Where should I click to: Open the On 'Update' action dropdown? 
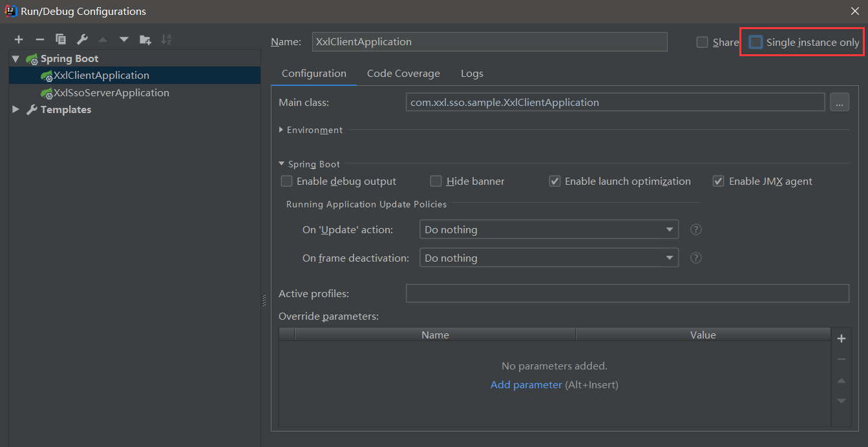coord(549,229)
